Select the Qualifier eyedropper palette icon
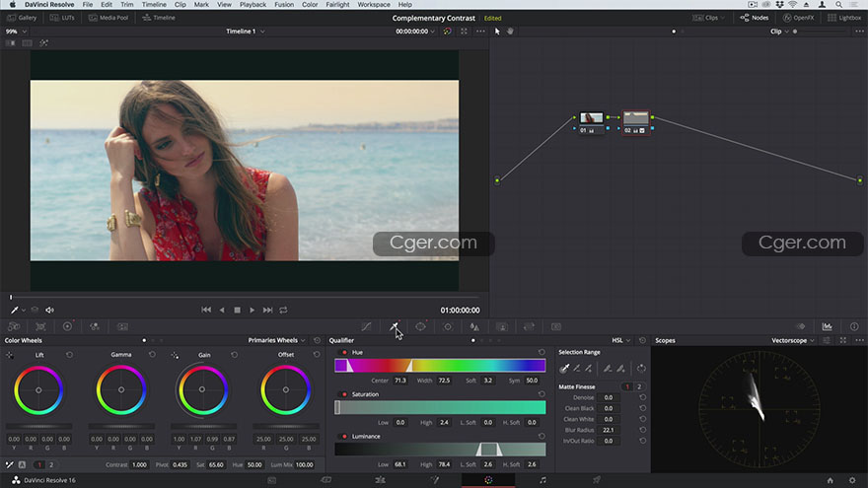This screenshot has width=868, height=488. click(x=394, y=326)
